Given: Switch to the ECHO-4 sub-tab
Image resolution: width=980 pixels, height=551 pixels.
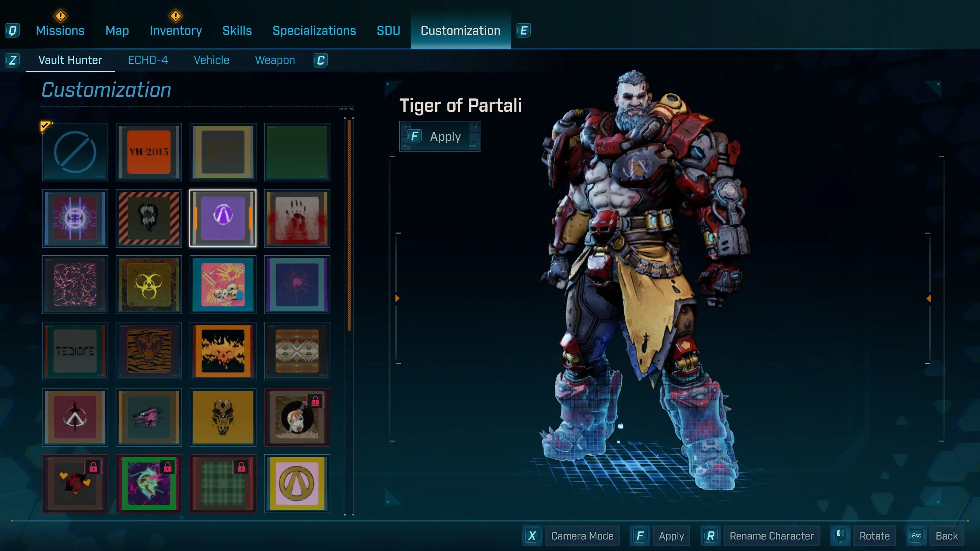Looking at the screenshot, I should coord(148,60).
